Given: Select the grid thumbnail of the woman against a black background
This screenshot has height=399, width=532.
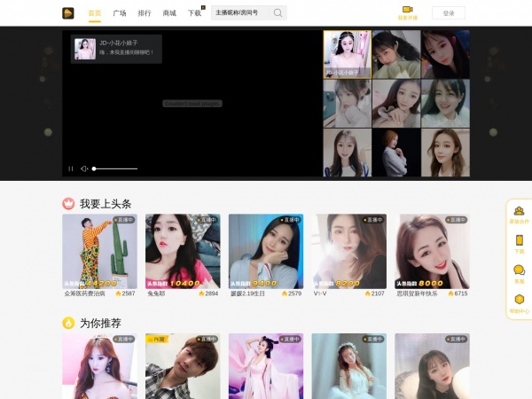Looking at the screenshot, I should (396, 153).
